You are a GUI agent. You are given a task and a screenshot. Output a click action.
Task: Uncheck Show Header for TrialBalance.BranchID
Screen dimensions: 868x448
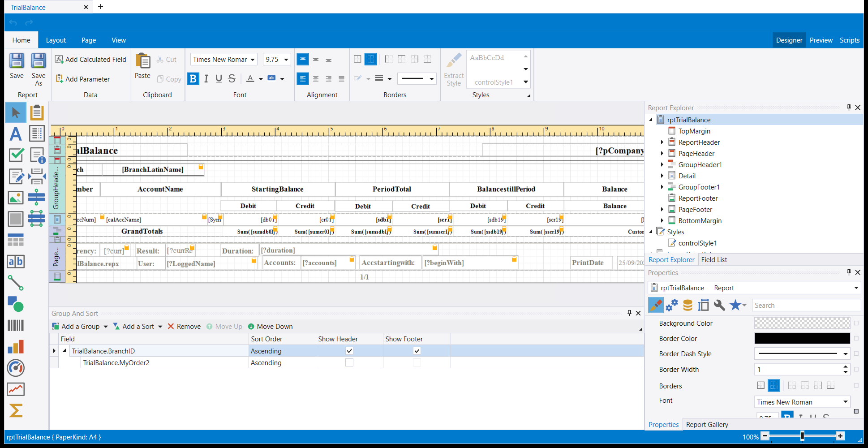point(349,351)
